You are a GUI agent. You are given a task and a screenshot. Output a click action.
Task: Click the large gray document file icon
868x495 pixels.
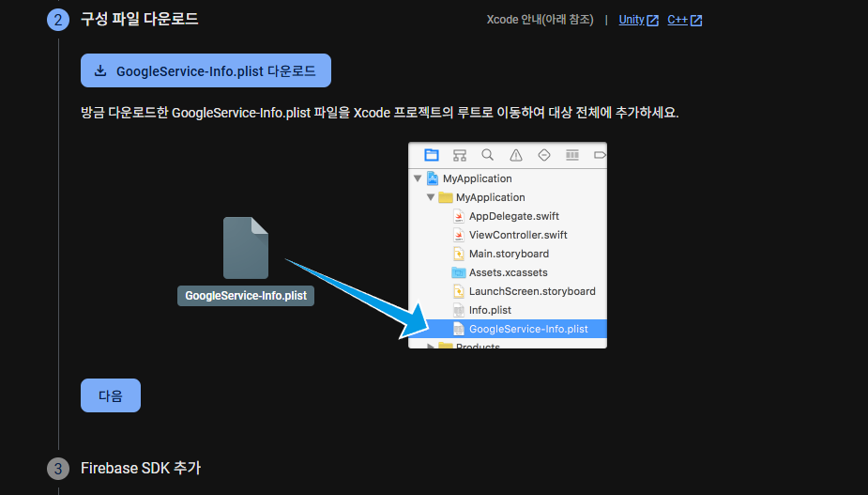pyautogui.click(x=246, y=248)
